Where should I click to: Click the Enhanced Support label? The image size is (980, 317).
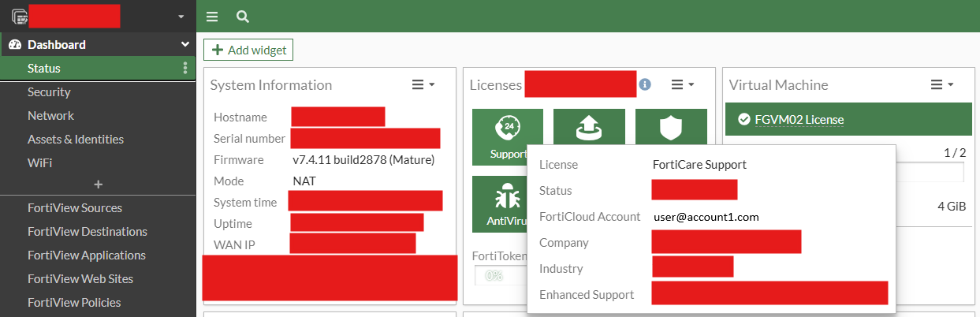(587, 295)
